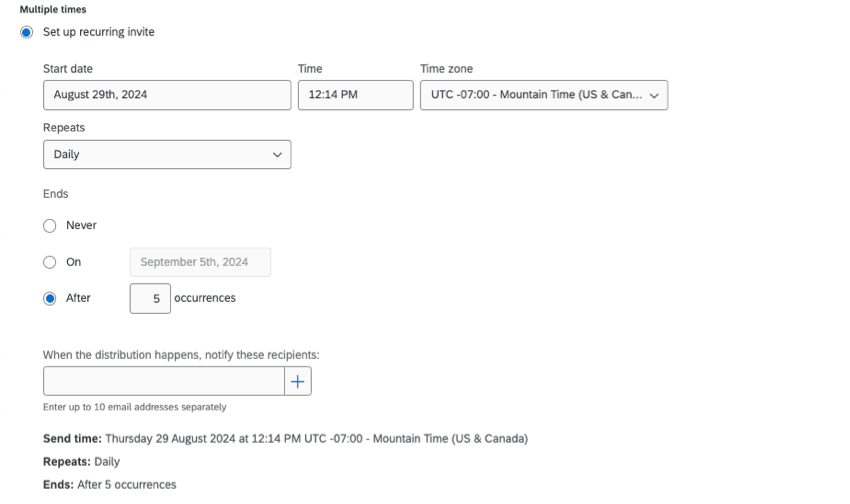This screenshot has height=504, width=850.
Task: Select the "After" occurrences radio button
Action: 50,298
